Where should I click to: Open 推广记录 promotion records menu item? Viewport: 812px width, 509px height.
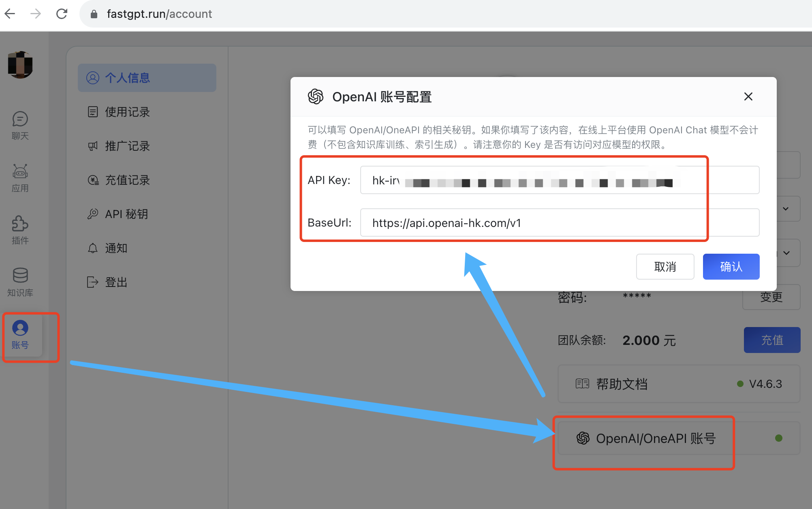coord(127,146)
